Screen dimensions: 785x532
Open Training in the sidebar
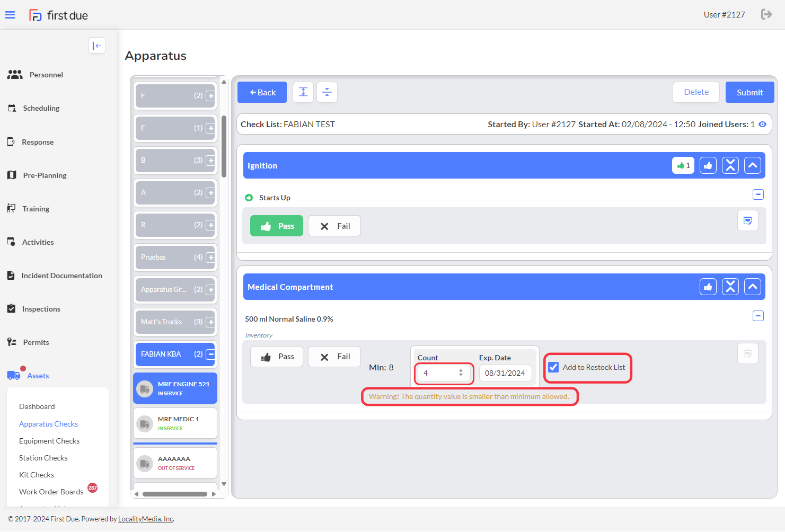(28, 209)
